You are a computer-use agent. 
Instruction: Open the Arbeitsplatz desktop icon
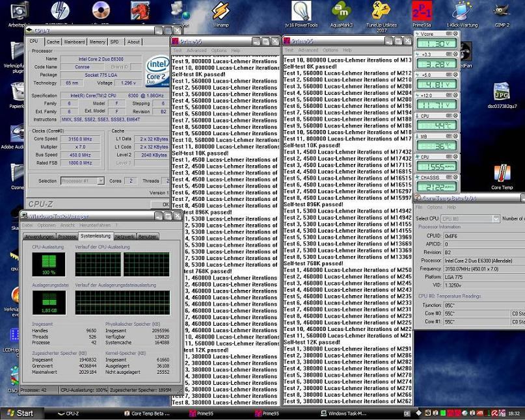point(19,15)
